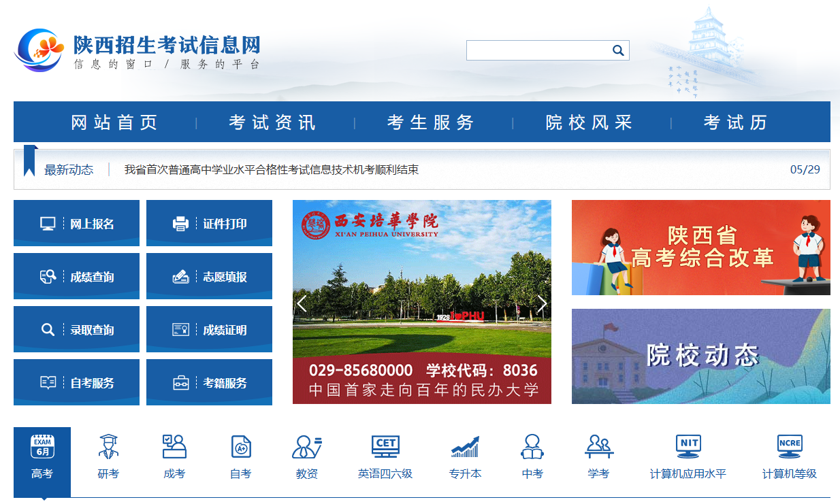This screenshot has width=840, height=504.
Task: Open the 成绩证明 button label
Action: pos(225,330)
